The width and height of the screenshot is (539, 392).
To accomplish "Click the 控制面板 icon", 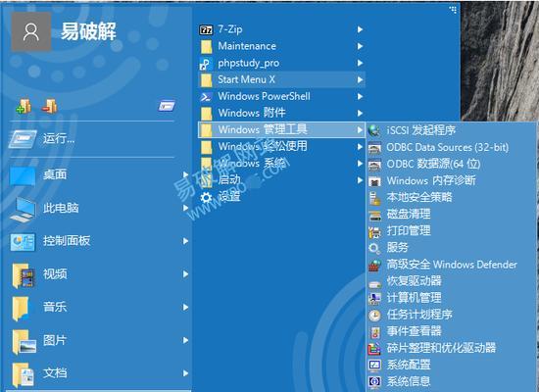I will 23,241.
